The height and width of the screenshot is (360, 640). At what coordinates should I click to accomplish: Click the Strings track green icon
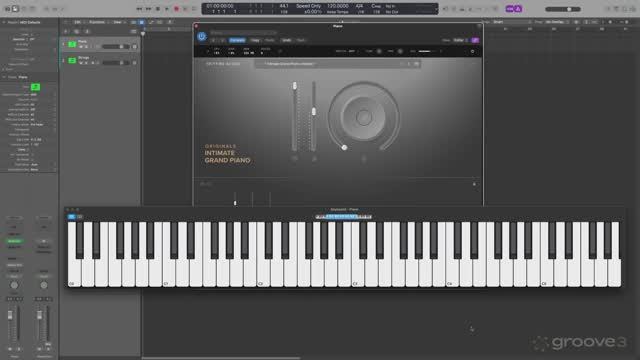pos(72,60)
